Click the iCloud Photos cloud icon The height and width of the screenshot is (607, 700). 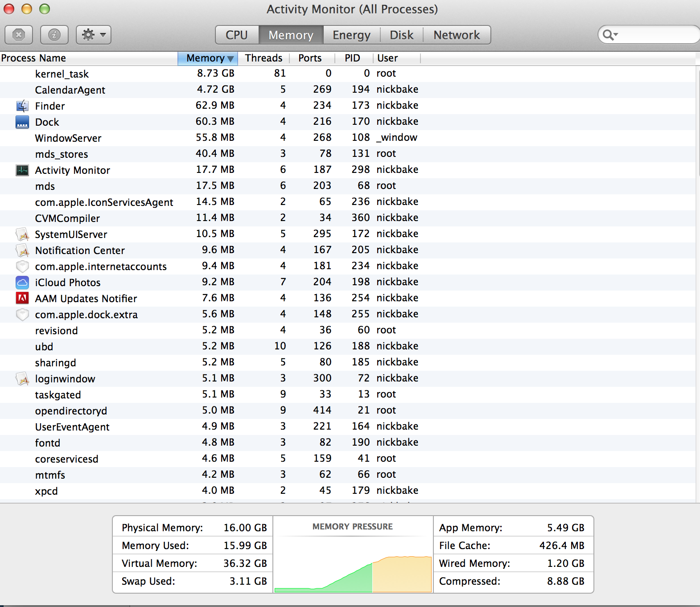[x=22, y=283]
